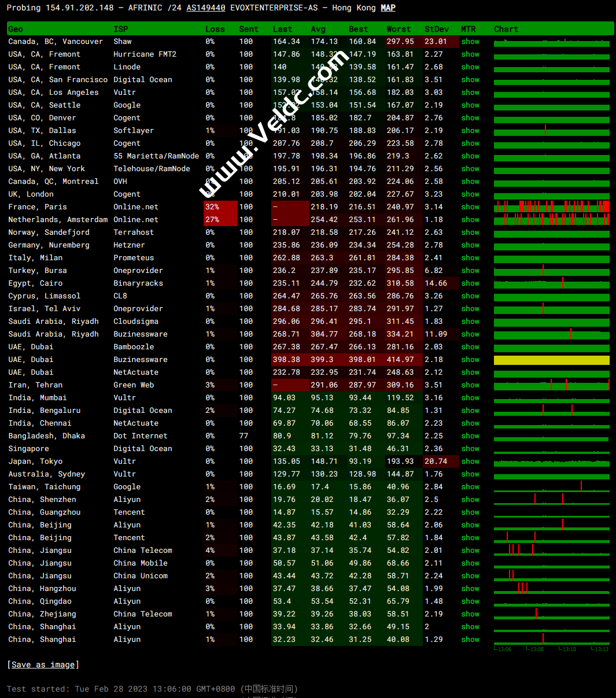The image size is (616, 698).
Task: Open the AS149440 link
Action: tap(206, 8)
